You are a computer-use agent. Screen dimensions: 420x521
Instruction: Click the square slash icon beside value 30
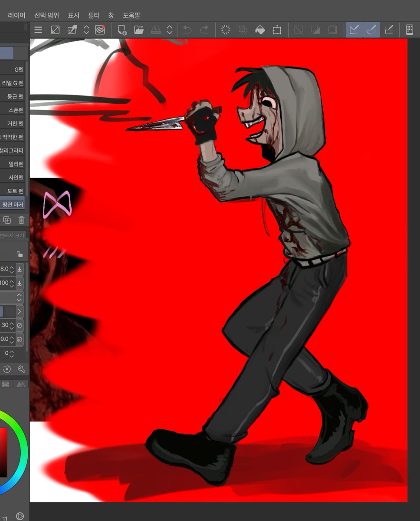click(20, 325)
